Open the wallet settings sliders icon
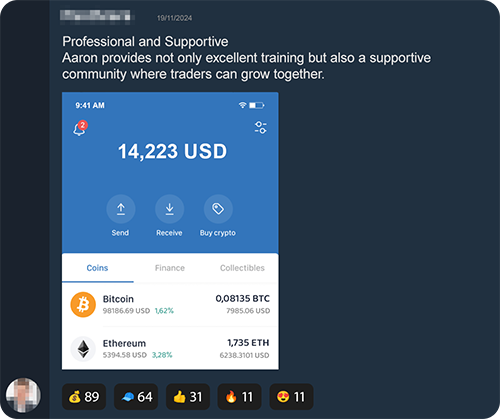This screenshot has width=500, height=419. pos(260,128)
